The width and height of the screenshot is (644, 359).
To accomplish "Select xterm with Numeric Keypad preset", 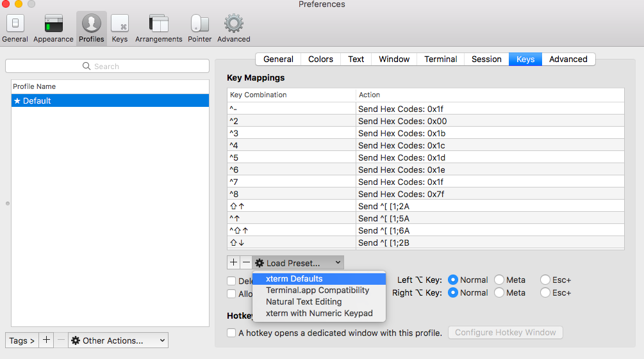I will point(319,313).
